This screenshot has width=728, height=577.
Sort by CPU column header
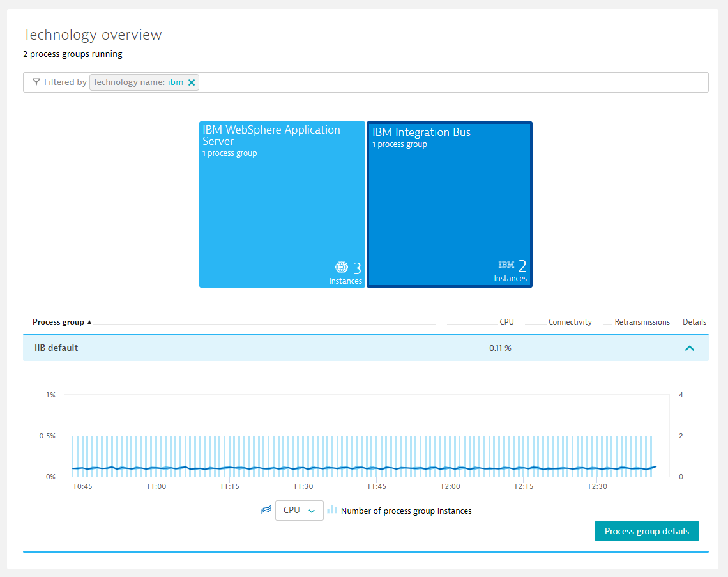(x=506, y=322)
